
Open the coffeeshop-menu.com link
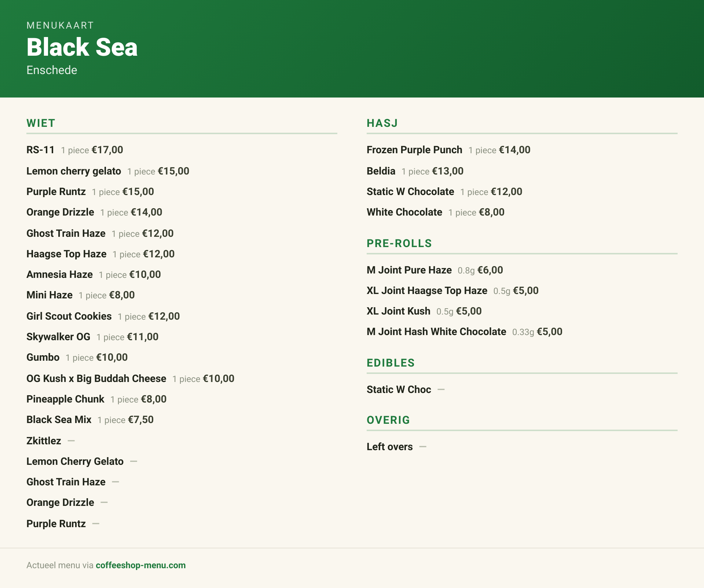pos(140,565)
